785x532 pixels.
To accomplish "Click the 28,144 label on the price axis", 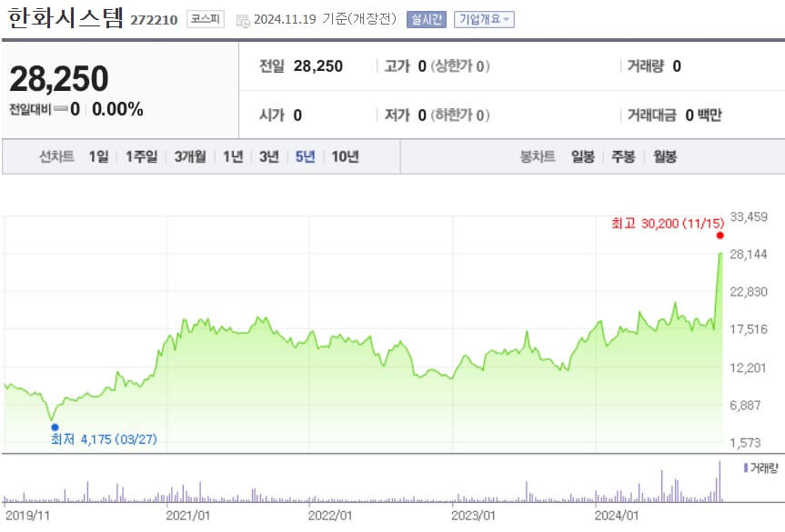I will click(x=749, y=255).
